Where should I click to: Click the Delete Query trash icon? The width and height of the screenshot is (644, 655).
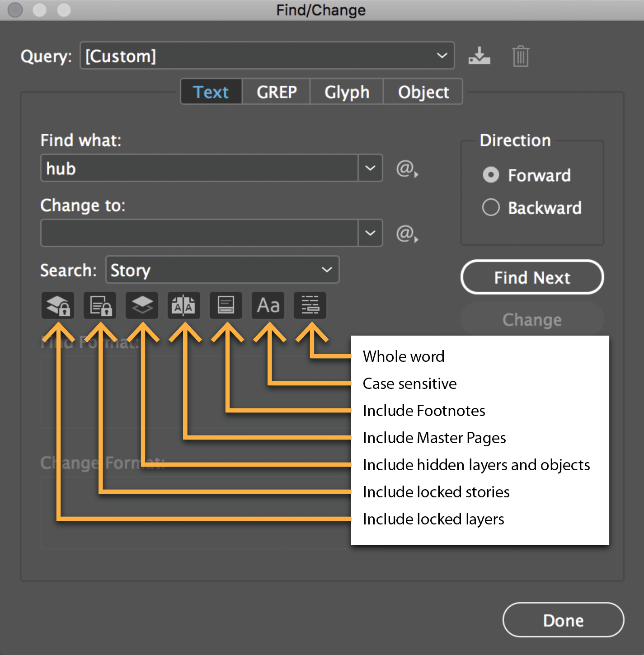(521, 56)
